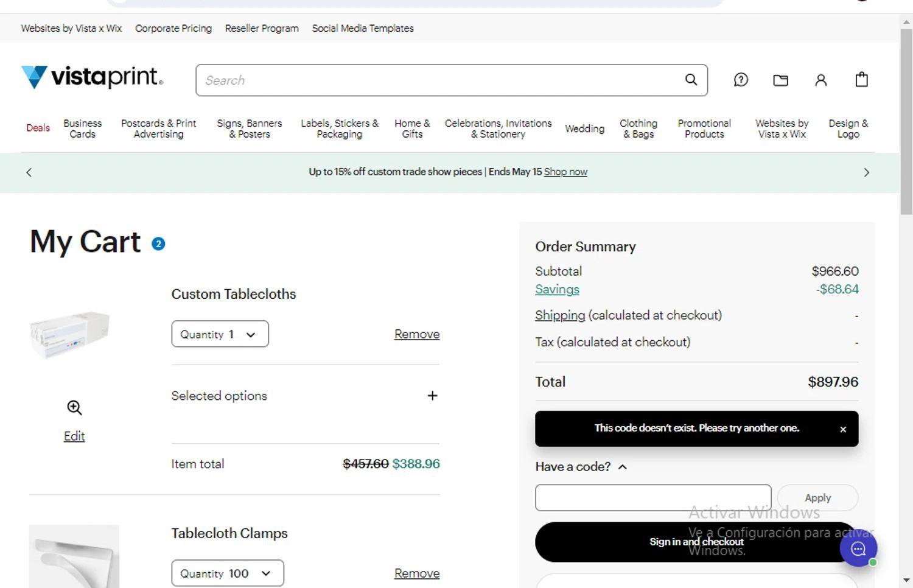913x588 pixels.
Task: Click Sign in and checkout button
Action: (696, 542)
